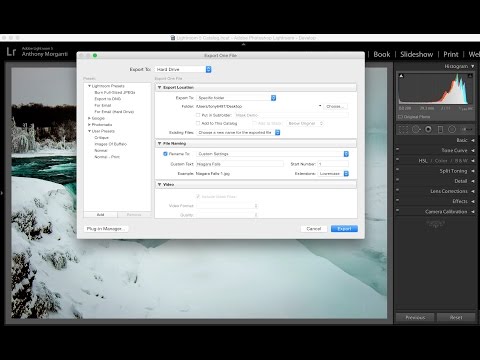Open the Plug-in Manager
This screenshot has width=480, height=360.
point(106,229)
